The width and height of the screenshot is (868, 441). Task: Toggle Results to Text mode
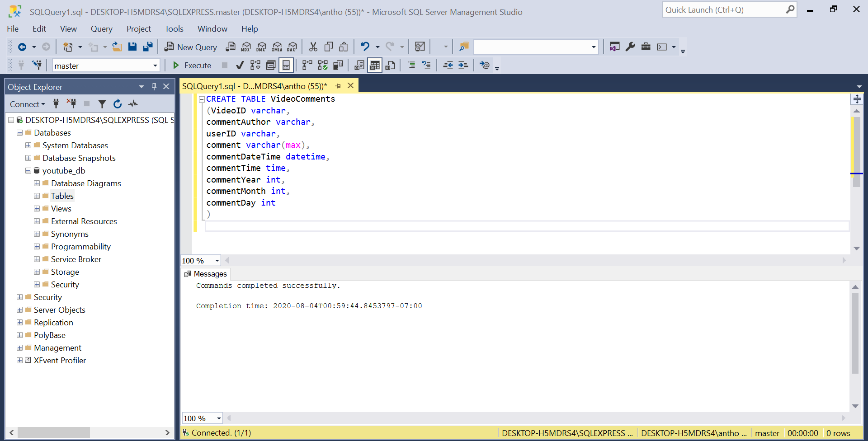(359, 66)
